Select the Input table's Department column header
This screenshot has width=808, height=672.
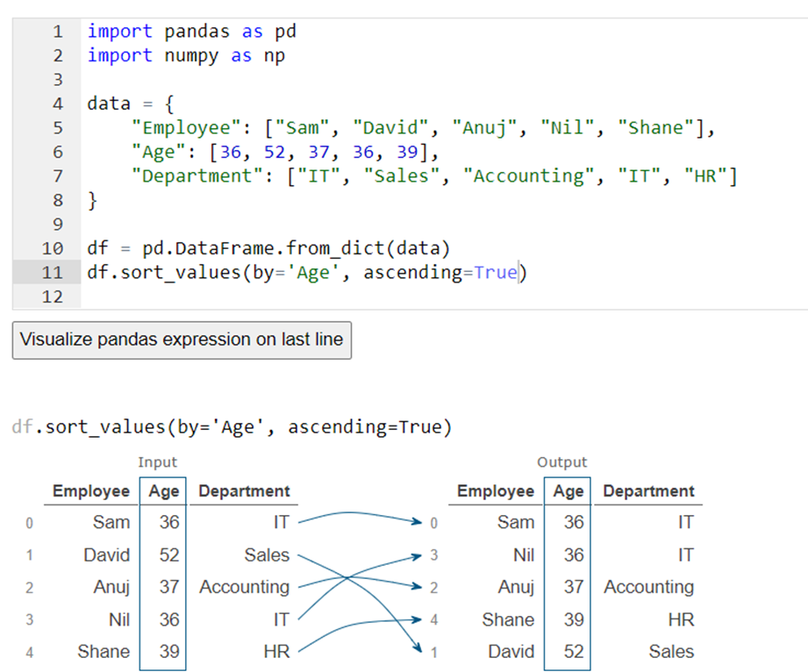click(244, 491)
